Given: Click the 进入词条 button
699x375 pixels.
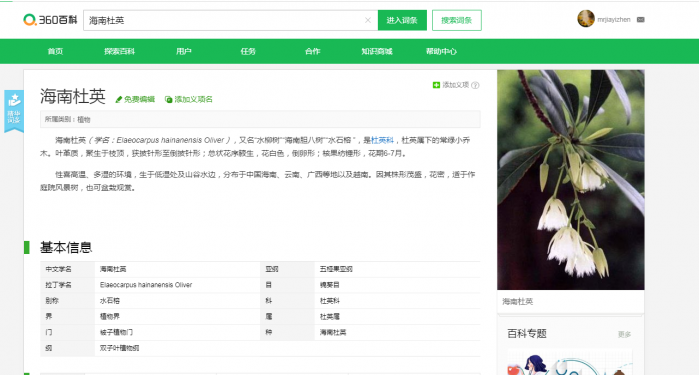Looking at the screenshot, I should (402, 20).
